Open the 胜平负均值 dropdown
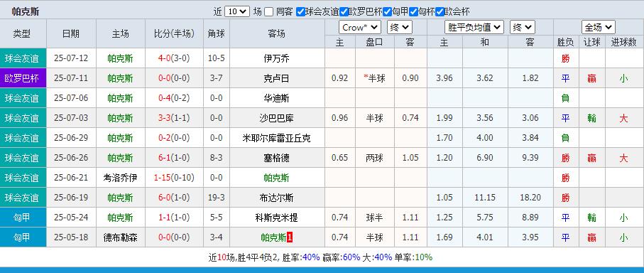 coord(474,28)
